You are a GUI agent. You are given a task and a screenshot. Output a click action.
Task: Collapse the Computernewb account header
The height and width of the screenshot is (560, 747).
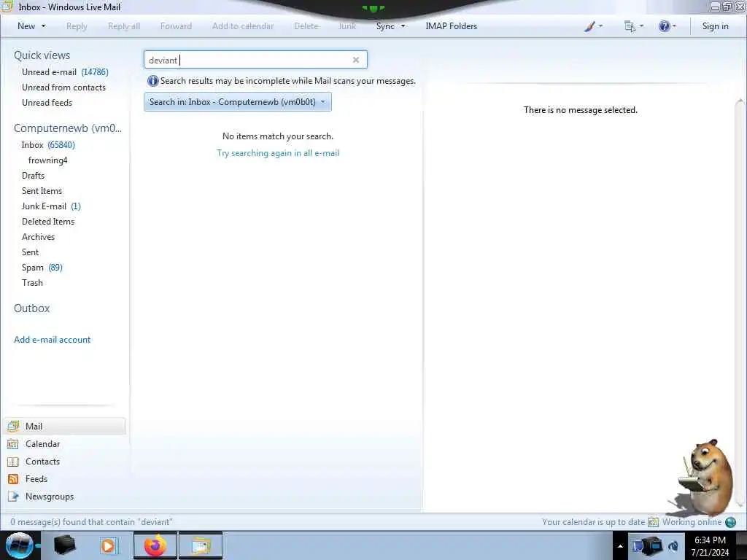(68, 128)
